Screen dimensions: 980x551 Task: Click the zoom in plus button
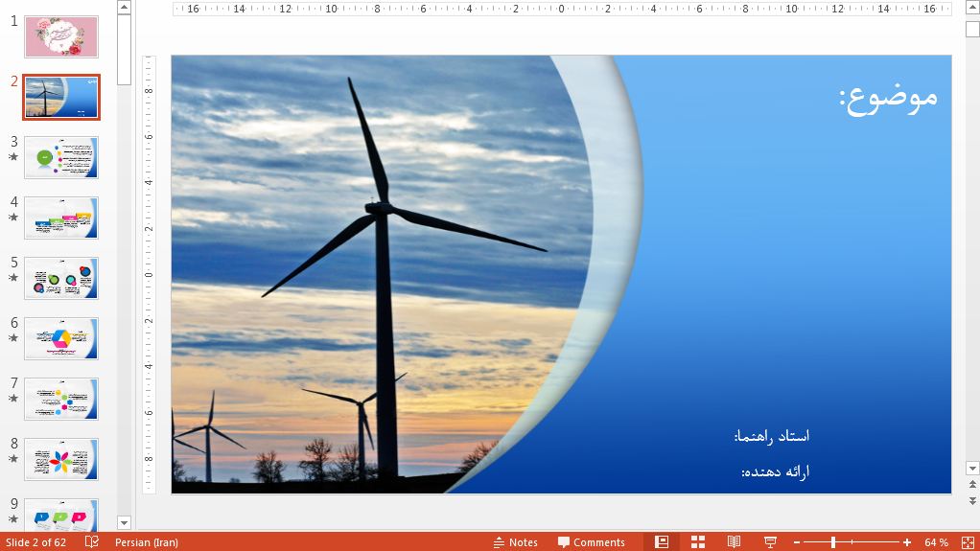907,542
